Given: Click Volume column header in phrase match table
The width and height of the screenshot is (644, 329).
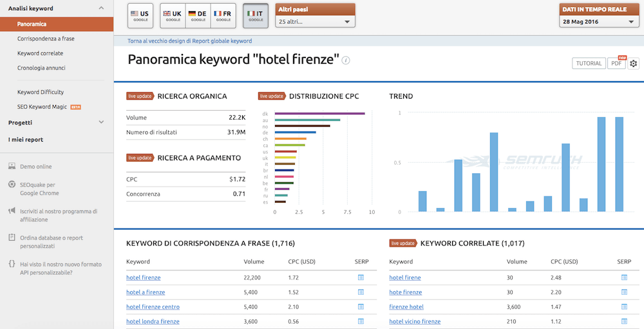Looking at the screenshot, I should tap(254, 261).
